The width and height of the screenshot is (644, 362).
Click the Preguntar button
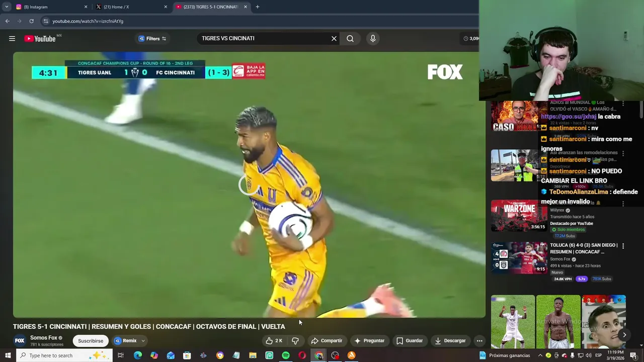pyautogui.click(x=369, y=341)
